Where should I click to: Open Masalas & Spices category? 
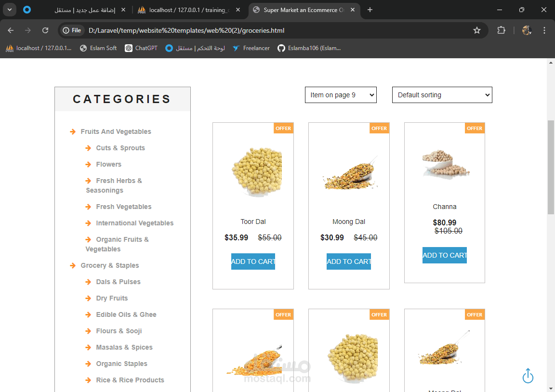(x=124, y=347)
